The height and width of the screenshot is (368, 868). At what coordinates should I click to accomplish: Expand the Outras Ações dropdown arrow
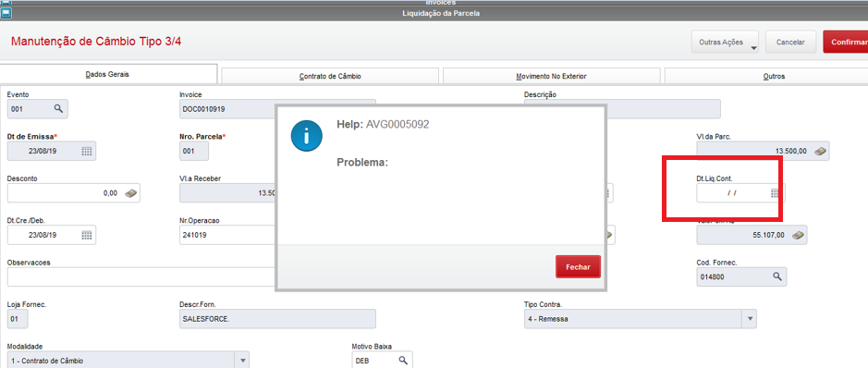753,48
